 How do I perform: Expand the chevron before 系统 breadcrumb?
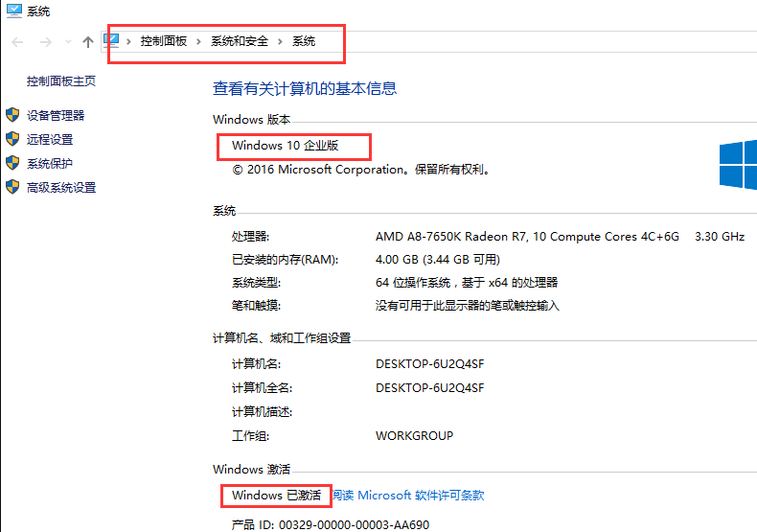coord(281,41)
